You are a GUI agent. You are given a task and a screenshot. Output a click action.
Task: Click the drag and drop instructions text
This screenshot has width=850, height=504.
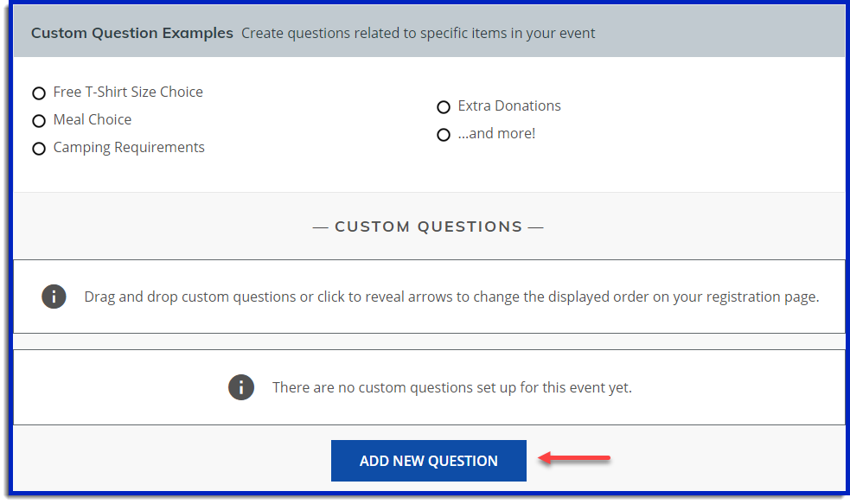(x=451, y=297)
